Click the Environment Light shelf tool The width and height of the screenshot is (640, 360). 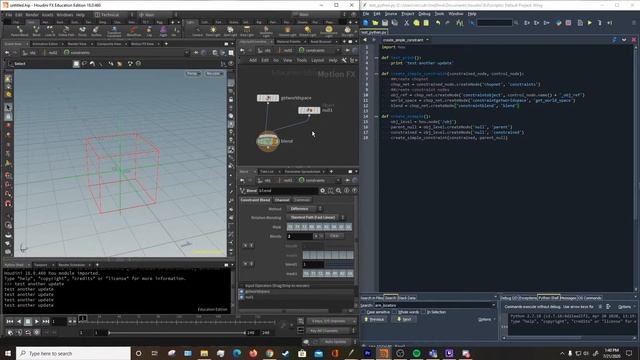coord(329,31)
